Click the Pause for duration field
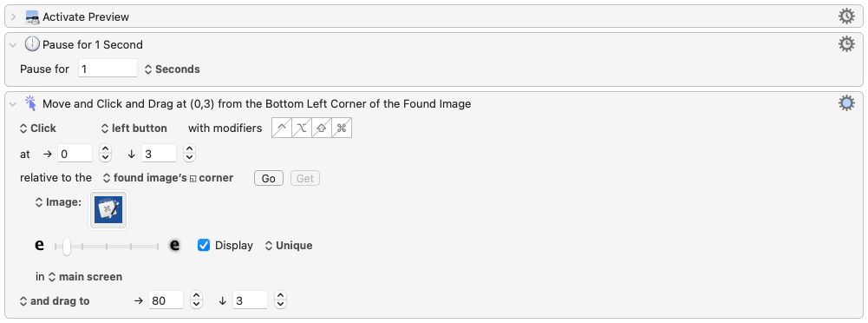Viewport: 868px width, 323px height. (x=108, y=69)
